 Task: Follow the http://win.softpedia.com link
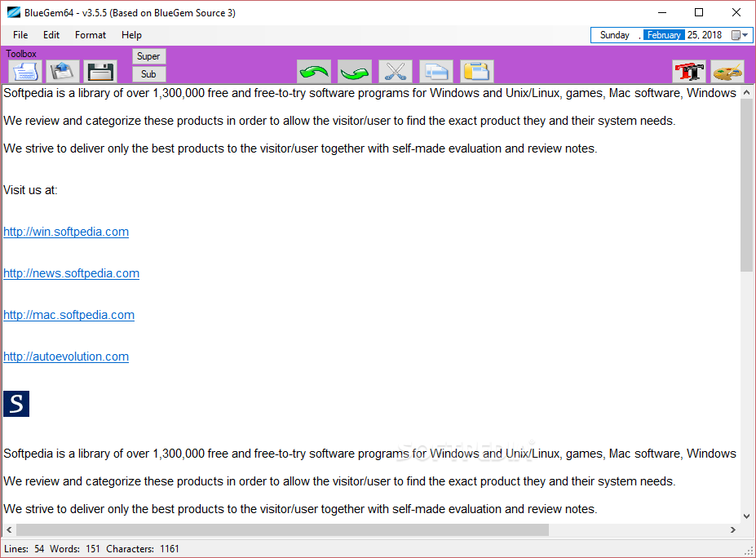point(66,232)
